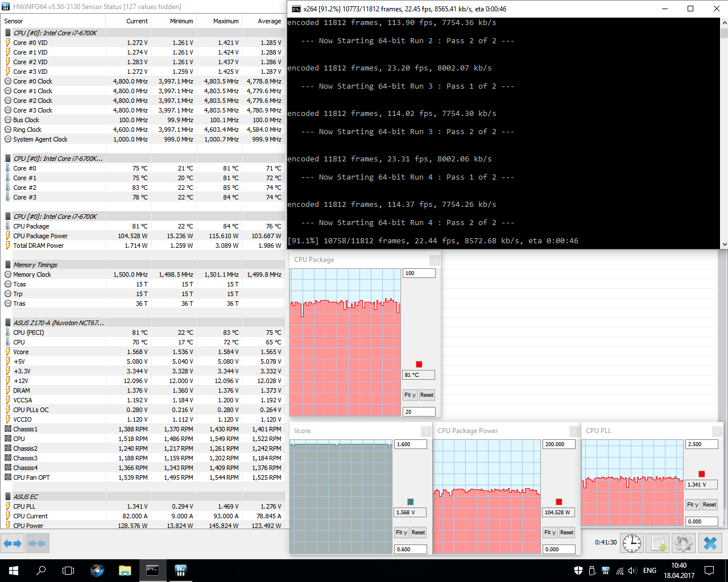Edit the maximum value 100 in CPU Package graph
The image size is (728, 582).
[419, 273]
